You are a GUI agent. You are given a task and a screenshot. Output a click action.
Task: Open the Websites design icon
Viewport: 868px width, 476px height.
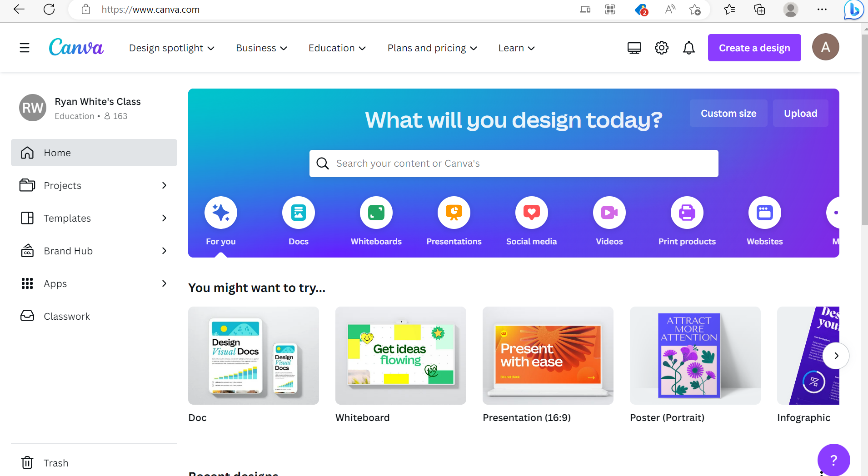pyautogui.click(x=764, y=213)
